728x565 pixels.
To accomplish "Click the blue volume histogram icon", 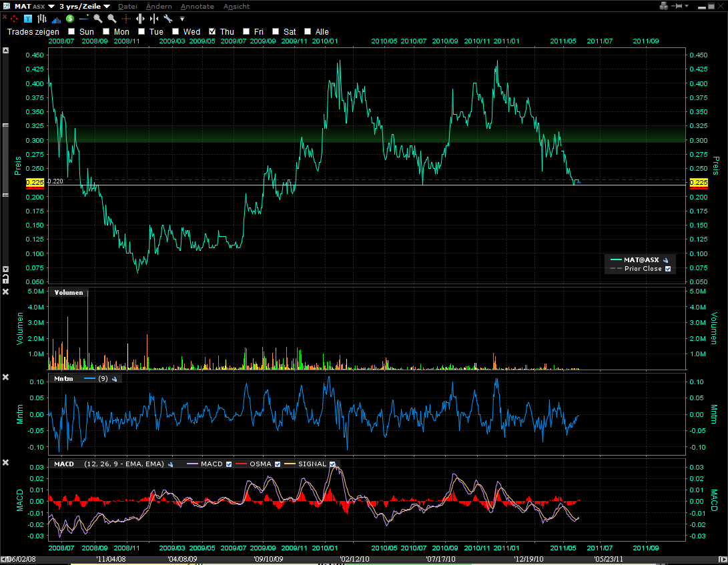I will (57, 19).
